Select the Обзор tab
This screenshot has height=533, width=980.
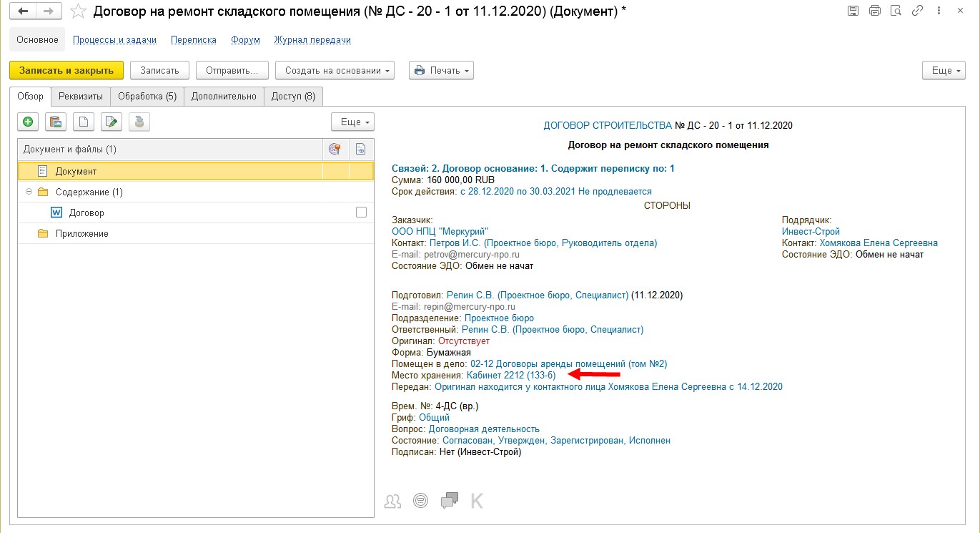point(30,97)
